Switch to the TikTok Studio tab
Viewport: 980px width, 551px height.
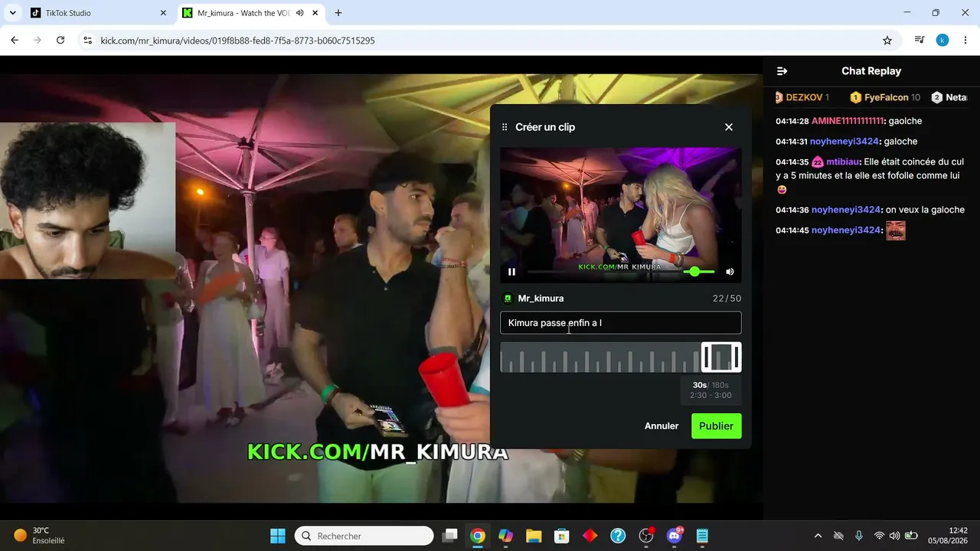tap(97, 13)
